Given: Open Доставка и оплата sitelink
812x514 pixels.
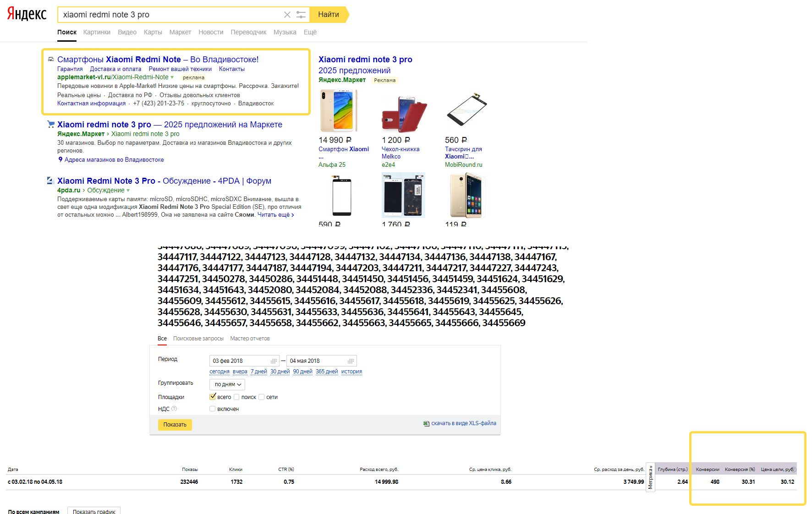Looking at the screenshot, I should click(115, 69).
